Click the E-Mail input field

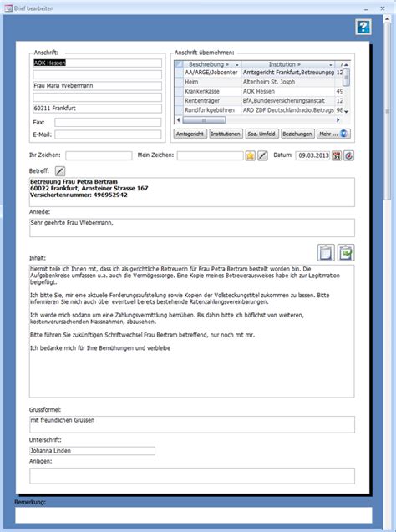[108, 134]
